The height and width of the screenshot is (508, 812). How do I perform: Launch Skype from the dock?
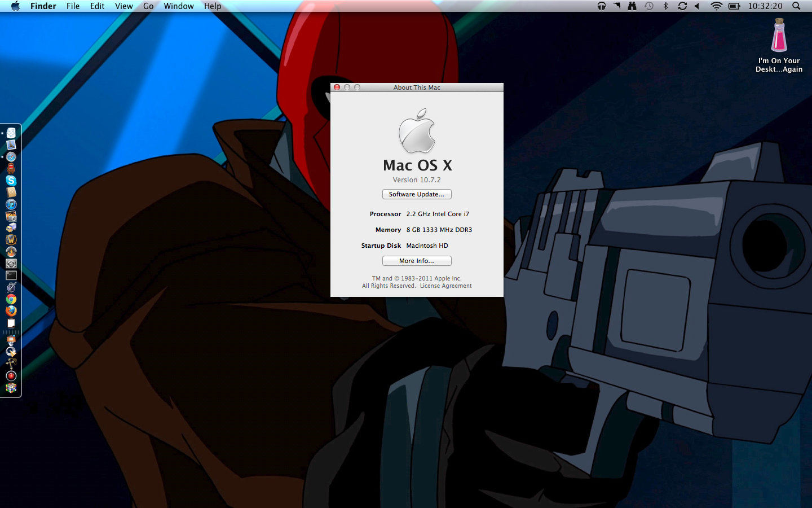click(x=11, y=181)
